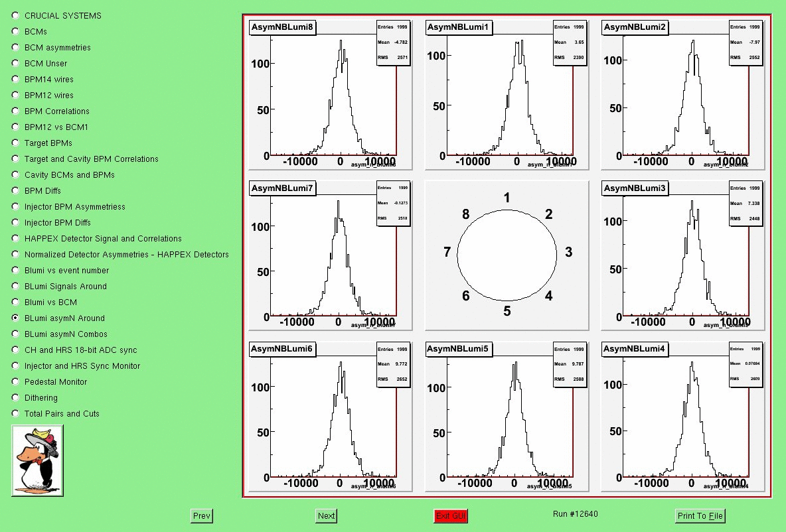Screen dimensions: 786x532
Task: Choose BCM asymmetries radio button
Action: (15, 48)
